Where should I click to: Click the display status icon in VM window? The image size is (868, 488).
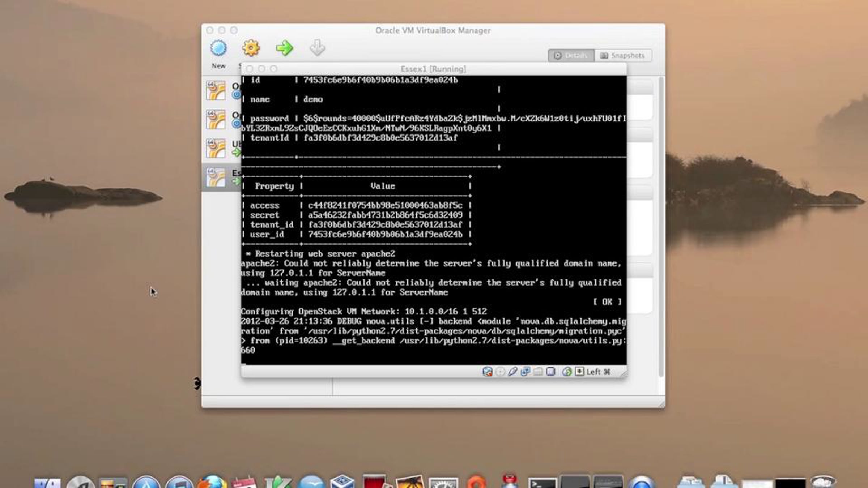551,372
